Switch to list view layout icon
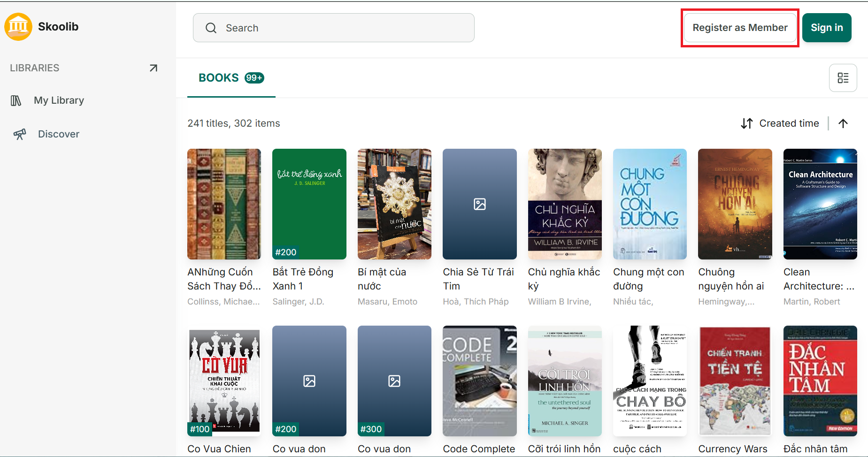Viewport: 868px width, 457px height. tap(843, 78)
